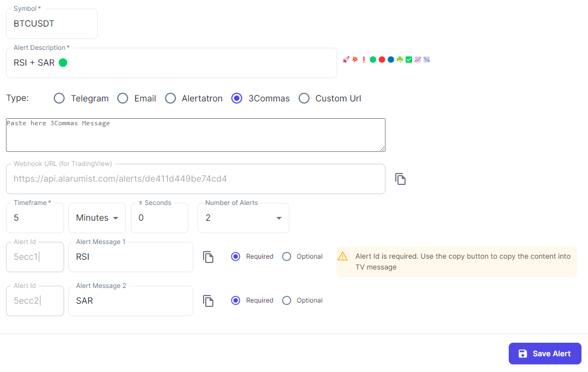Screen dimensions: 588x372
Task: Insert the green checkmark emoji
Action: coord(409,60)
